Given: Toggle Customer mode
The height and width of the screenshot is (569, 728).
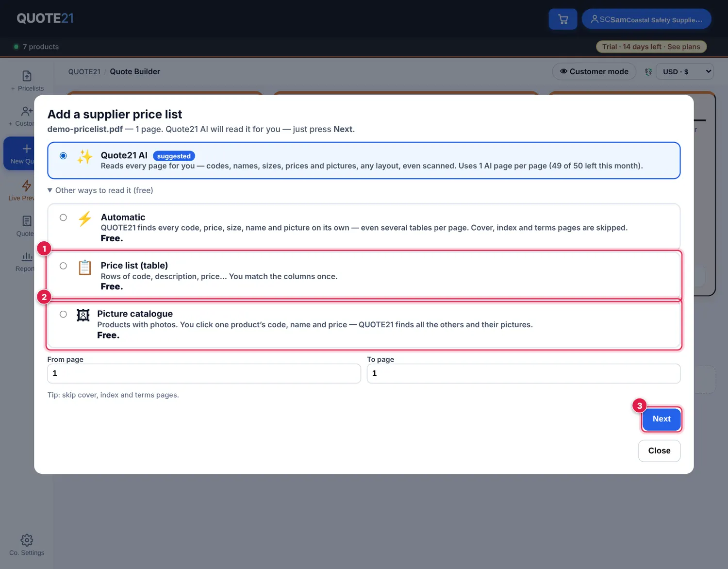Looking at the screenshot, I should pyautogui.click(x=594, y=71).
